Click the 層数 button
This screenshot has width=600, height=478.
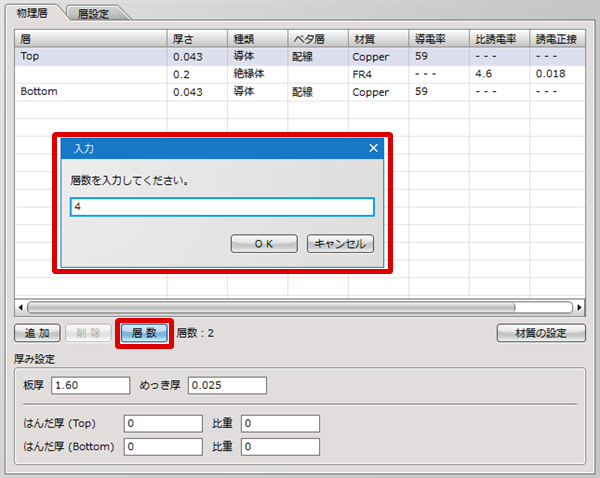144,333
